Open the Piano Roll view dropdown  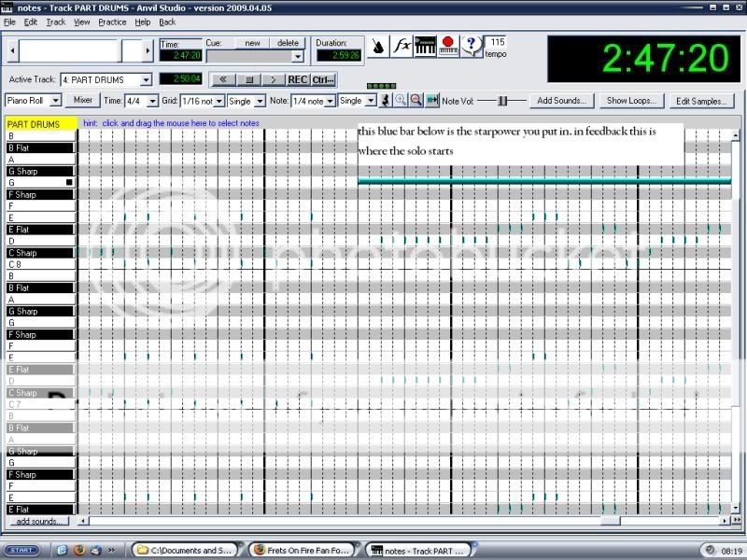click(56, 101)
